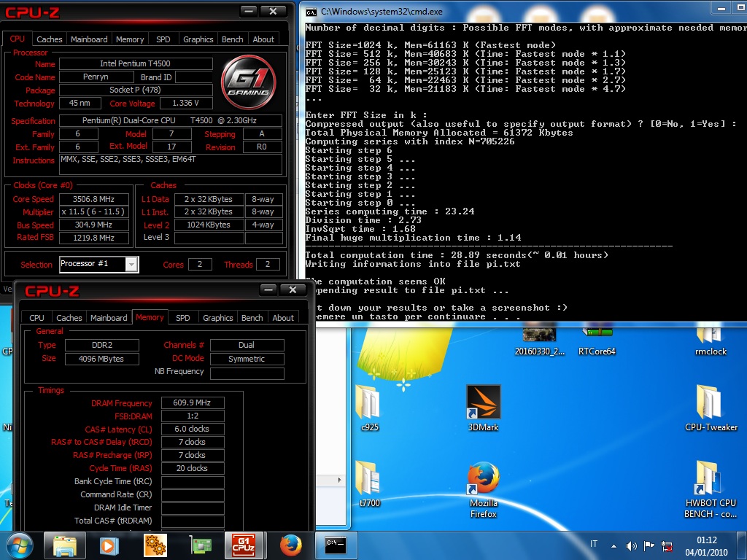Viewport: 747px width, 560px height.
Task: Click the Name field Intel Pentium T4500
Action: click(x=135, y=63)
